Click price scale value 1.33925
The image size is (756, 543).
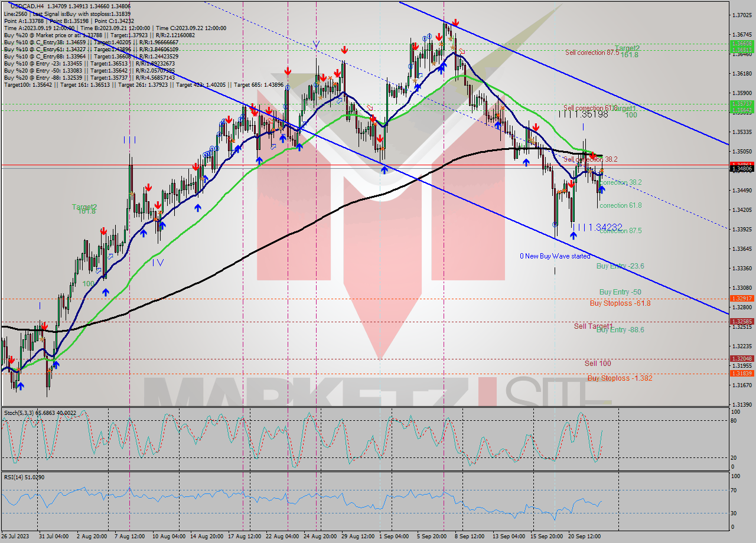[742, 229]
